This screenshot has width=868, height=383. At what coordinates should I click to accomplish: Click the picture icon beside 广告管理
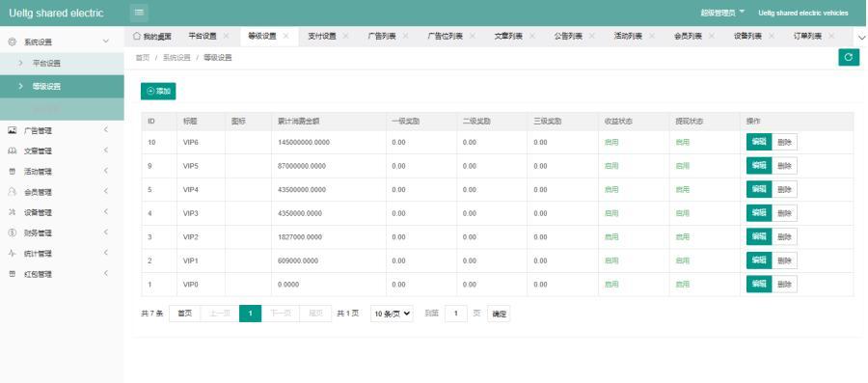[13, 130]
